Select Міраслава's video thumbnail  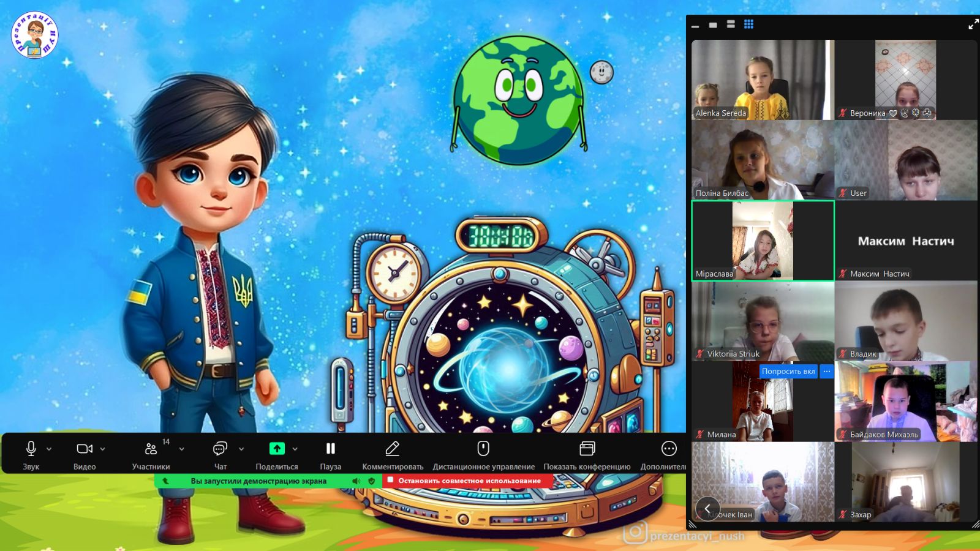click(x=763, y=241)
